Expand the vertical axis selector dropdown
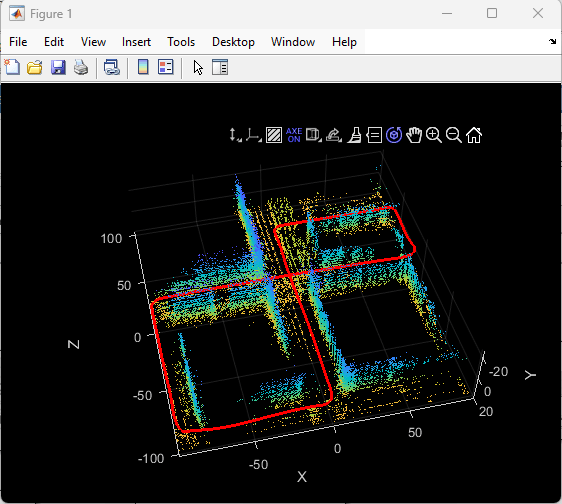The width and height of the screenshot is (562, 504). (235, 135)
